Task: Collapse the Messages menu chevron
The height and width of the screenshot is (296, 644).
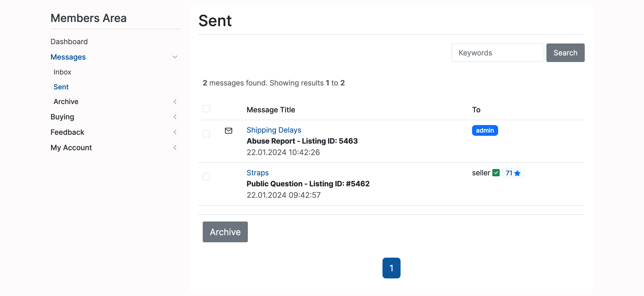Action: tap(175, 57)
